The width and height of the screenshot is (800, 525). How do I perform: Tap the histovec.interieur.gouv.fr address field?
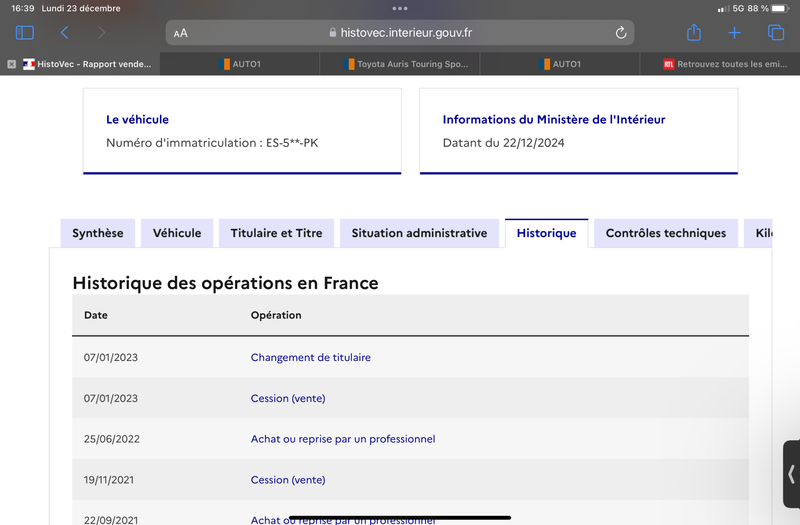(400, 33)
